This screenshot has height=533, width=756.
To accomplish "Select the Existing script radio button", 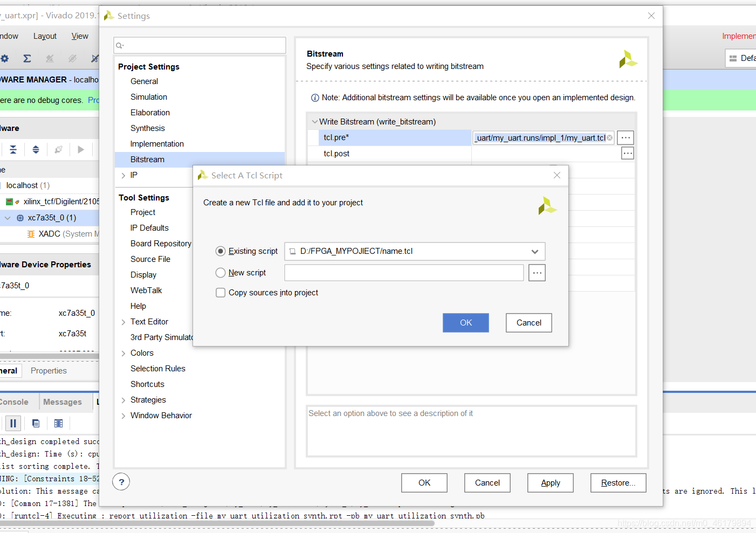I will pos(221,251).
